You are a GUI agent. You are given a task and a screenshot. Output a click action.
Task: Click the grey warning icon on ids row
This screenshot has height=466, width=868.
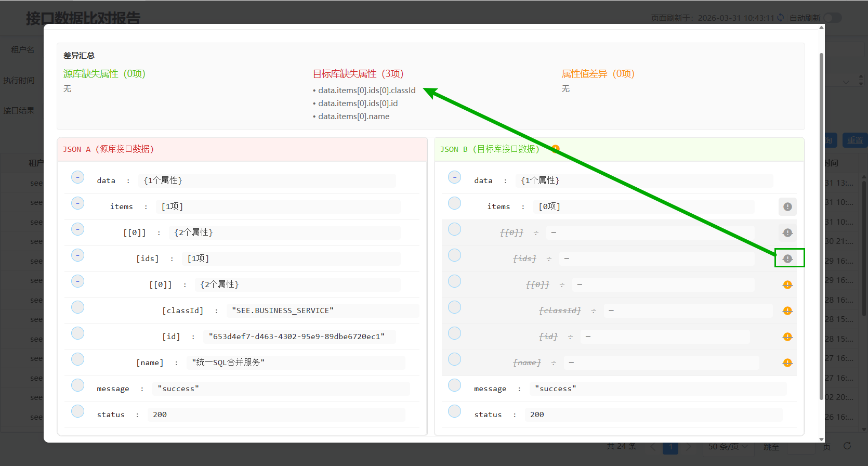tap(787, 258)
